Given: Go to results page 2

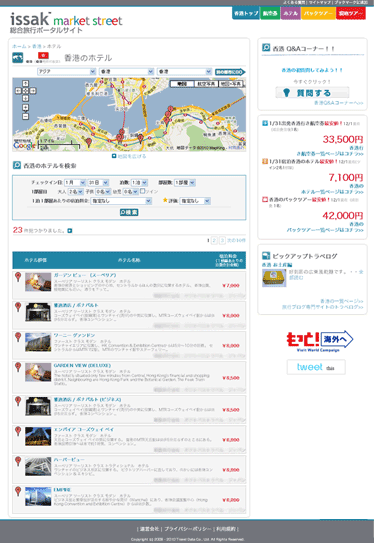Looking at the screenshot, I should pos(214,240).
